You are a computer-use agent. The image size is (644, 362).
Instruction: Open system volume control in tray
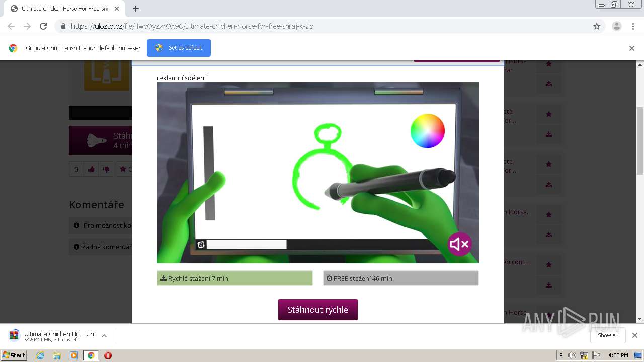pyautogui.click(x=572, y=355)
